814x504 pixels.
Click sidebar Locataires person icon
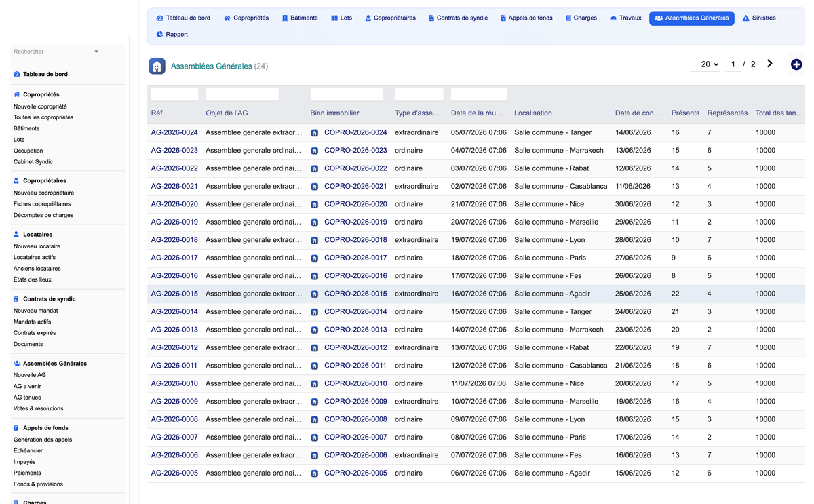pos(17,234)
